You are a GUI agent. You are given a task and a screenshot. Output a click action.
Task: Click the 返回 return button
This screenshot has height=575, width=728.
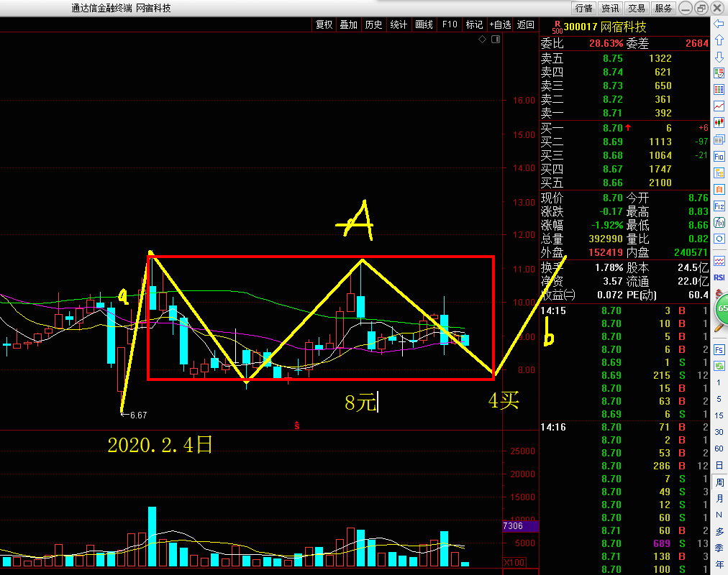coord(526,24)
